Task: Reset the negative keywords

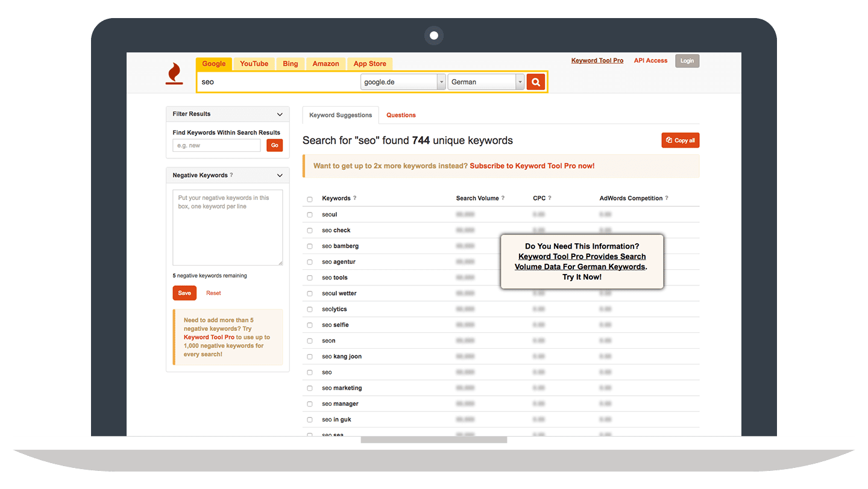Action: 213,293
